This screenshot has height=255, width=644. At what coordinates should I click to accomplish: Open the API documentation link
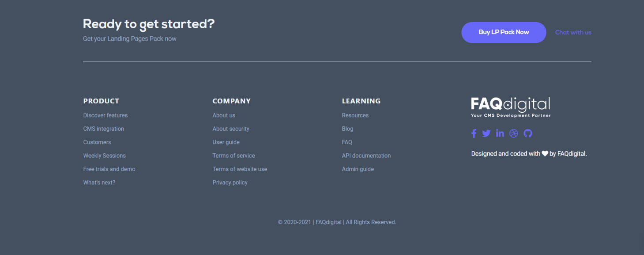click(366, 156)
